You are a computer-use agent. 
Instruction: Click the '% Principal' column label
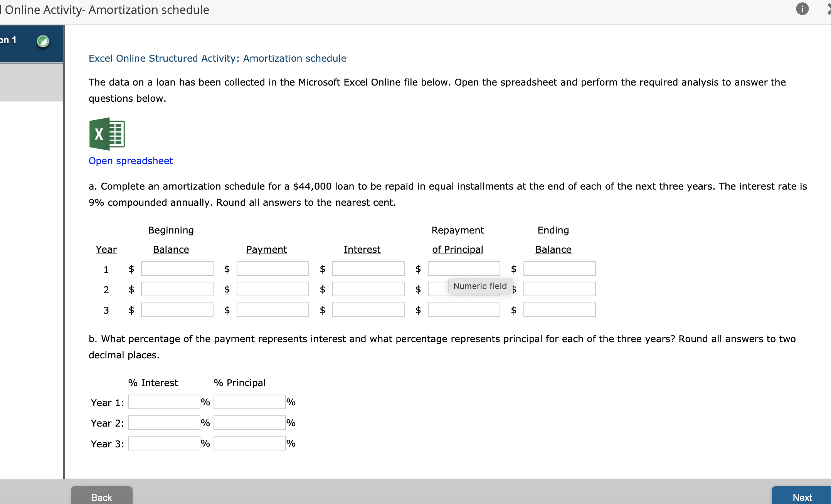pos(240,383)
